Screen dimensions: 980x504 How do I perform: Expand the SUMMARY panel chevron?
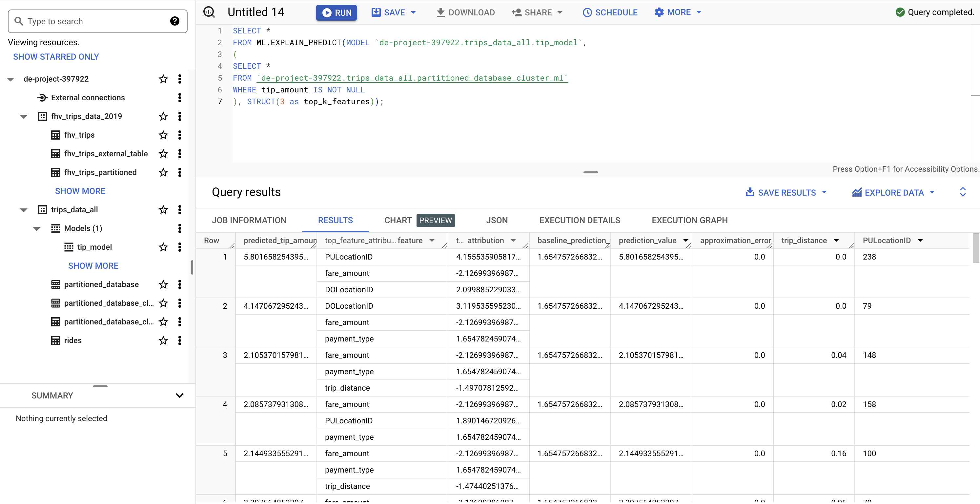(179, 396)
